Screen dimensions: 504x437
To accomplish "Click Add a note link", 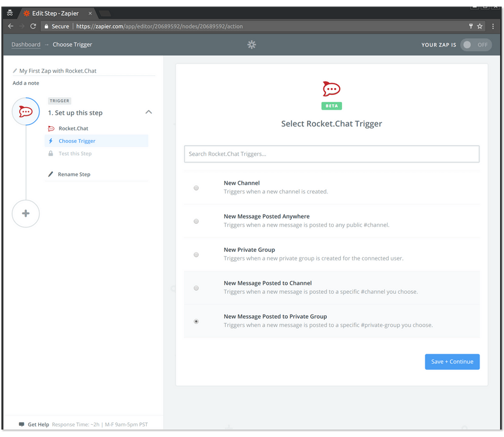I will click(26, 83).
